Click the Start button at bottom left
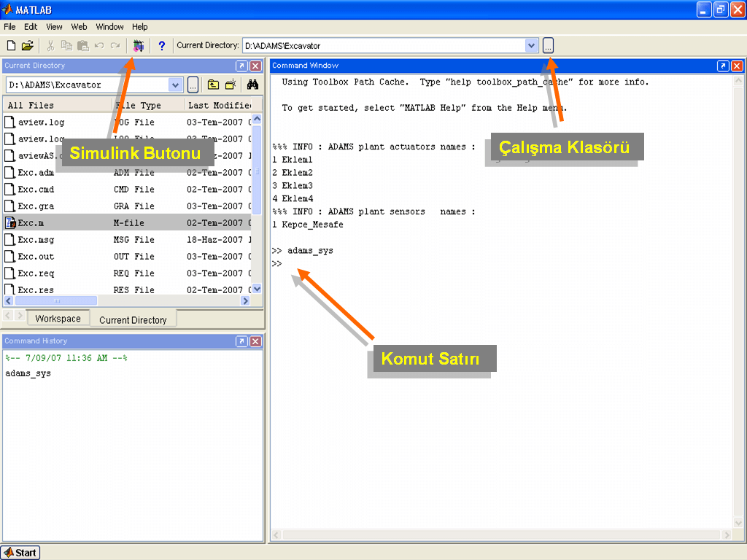 point(20,553)
